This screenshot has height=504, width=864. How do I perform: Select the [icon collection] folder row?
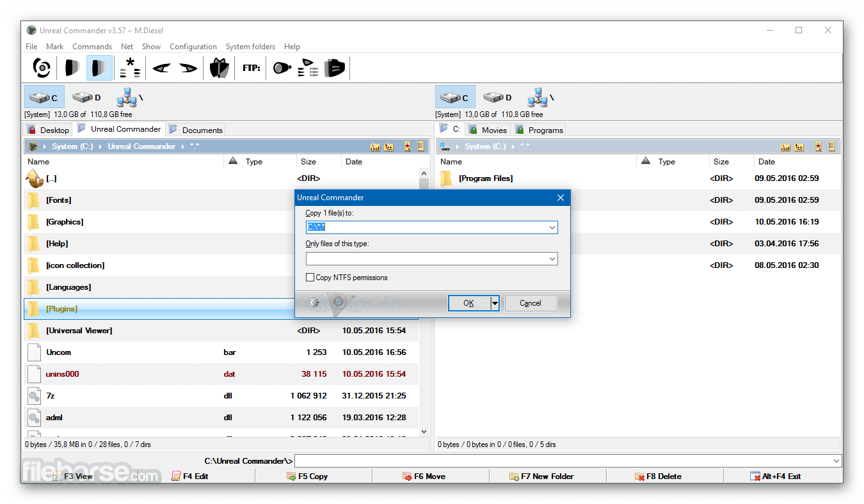(221, 265)
